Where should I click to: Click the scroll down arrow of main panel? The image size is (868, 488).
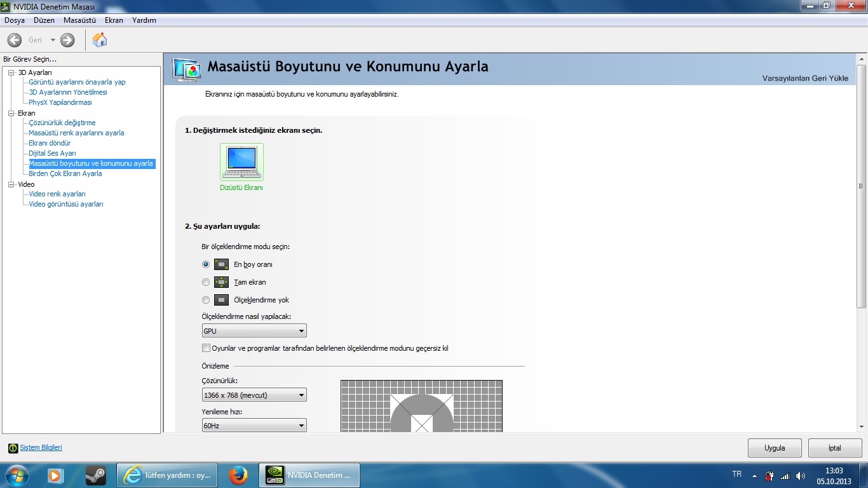[x=862, y=427]
